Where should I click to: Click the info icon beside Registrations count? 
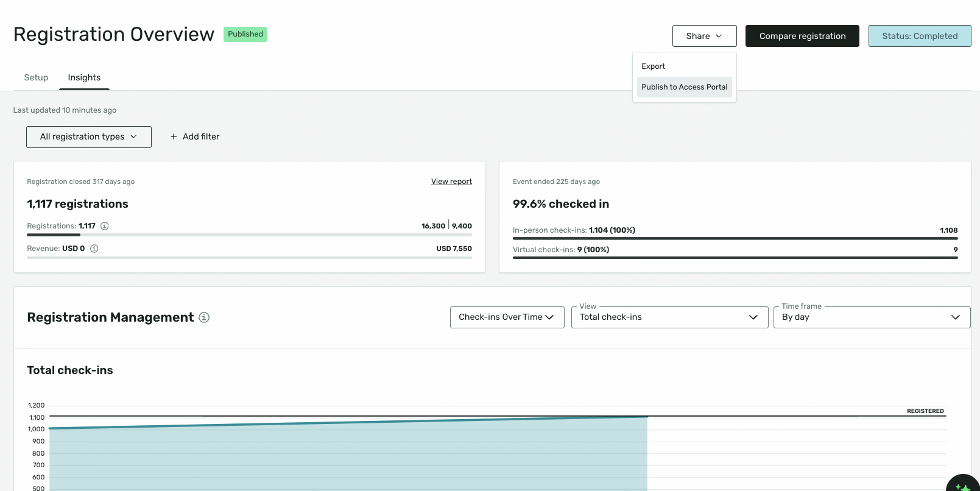[x=105, y=226]
